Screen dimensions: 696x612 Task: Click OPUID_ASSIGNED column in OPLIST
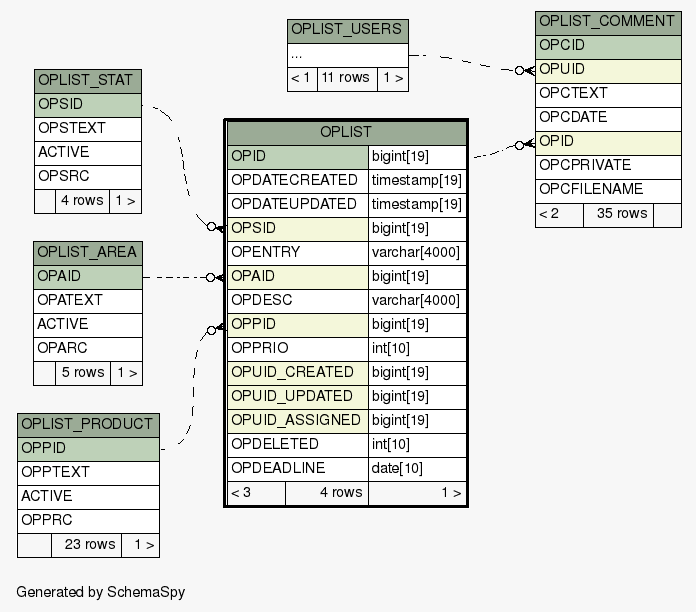tap(297, 420)
